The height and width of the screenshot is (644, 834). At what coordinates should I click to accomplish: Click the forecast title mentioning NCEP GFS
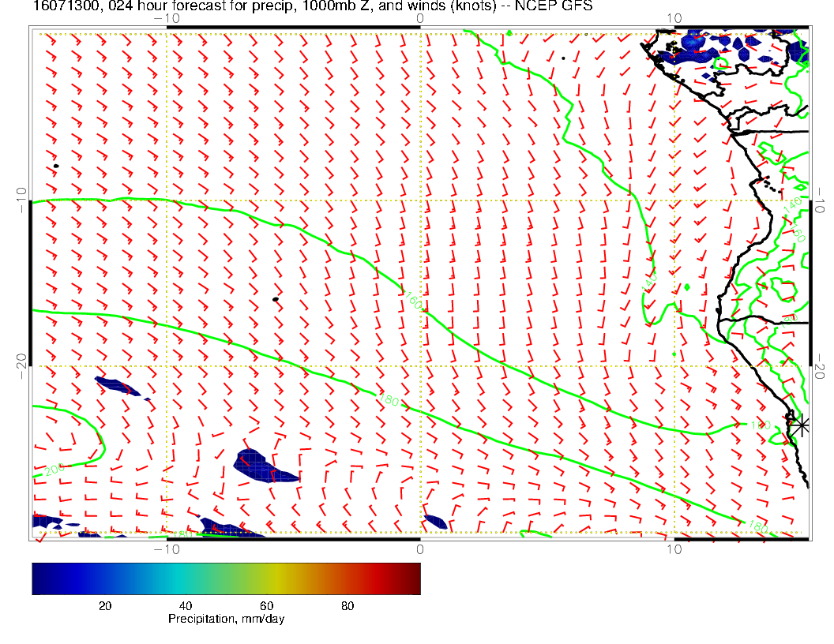313,6
